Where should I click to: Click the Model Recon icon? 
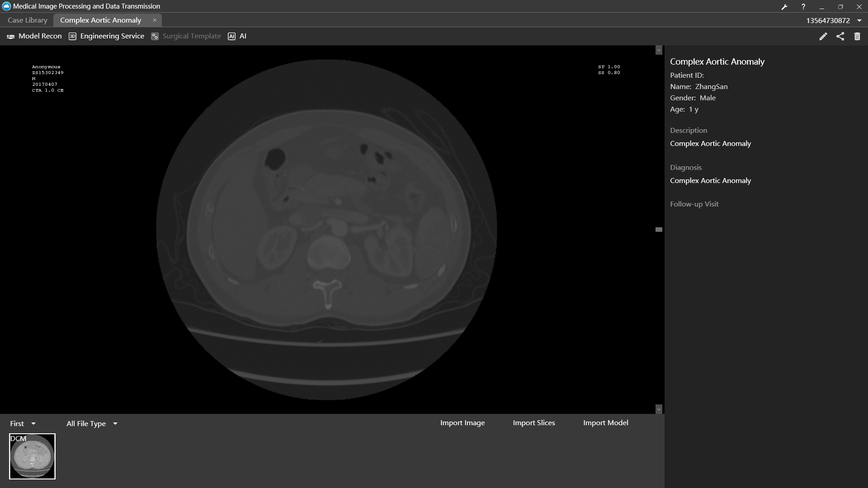pyautogui.click(x=11, y=37)
